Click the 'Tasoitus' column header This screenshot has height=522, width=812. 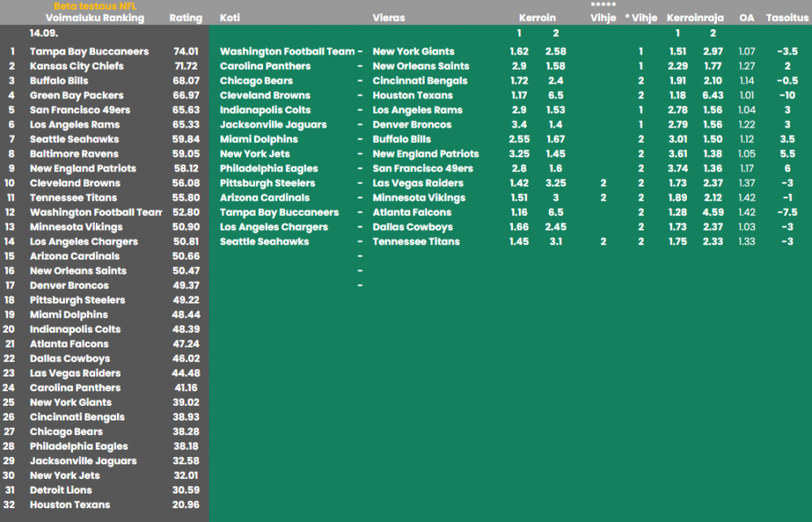[787, 18]
